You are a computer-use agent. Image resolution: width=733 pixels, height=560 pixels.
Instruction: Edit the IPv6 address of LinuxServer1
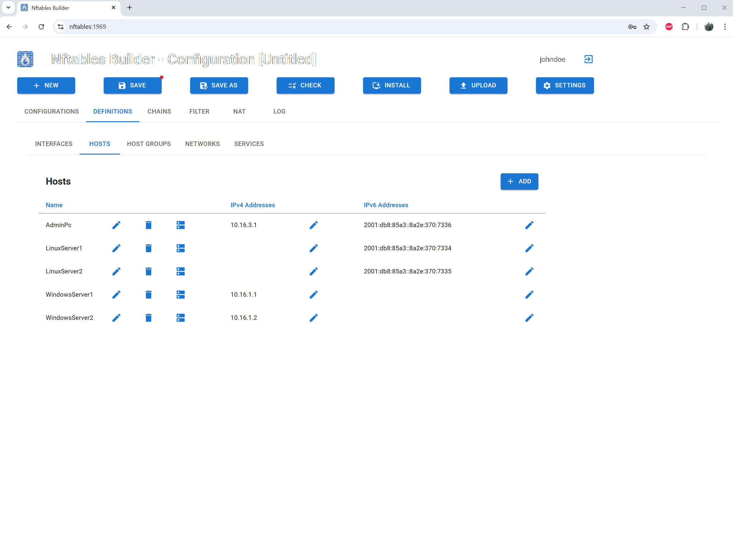(x=529, y=248)
